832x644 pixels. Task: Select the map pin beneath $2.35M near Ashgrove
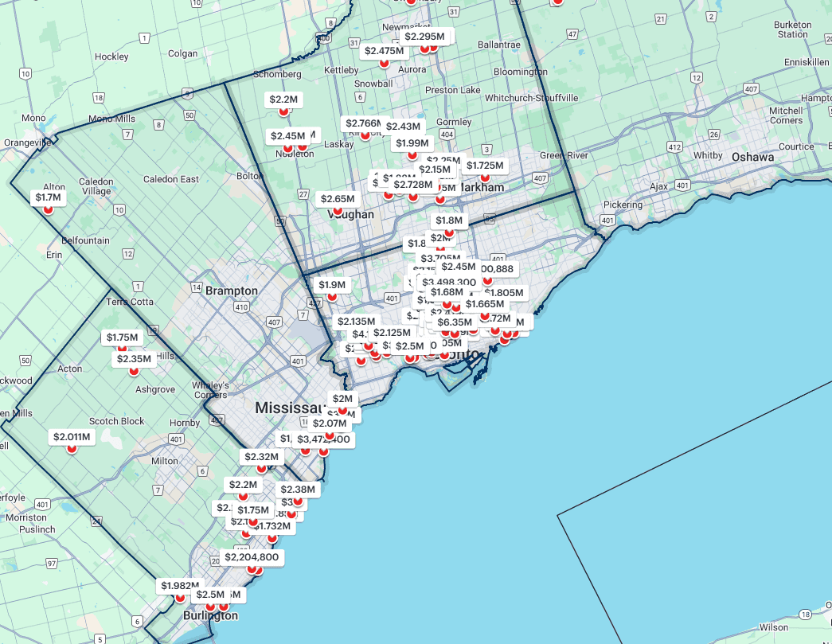(x=134, y=371)
